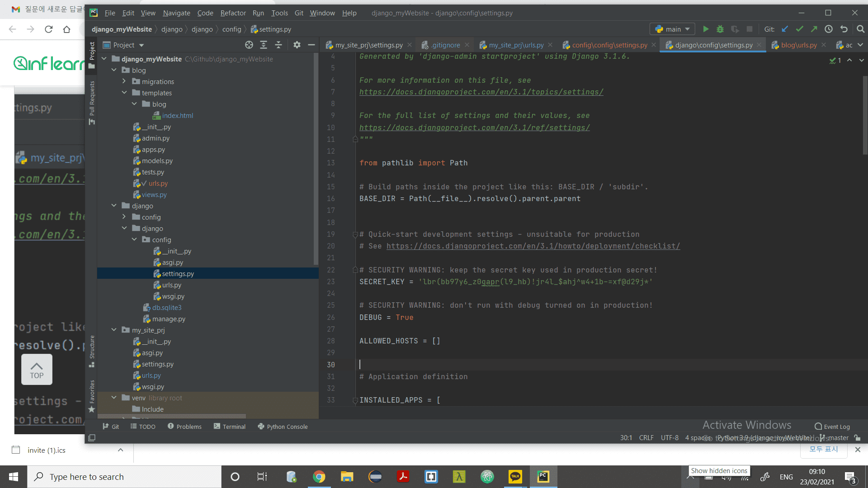Open Python Console tool window

pyautogui.click(x=283, y=427)
